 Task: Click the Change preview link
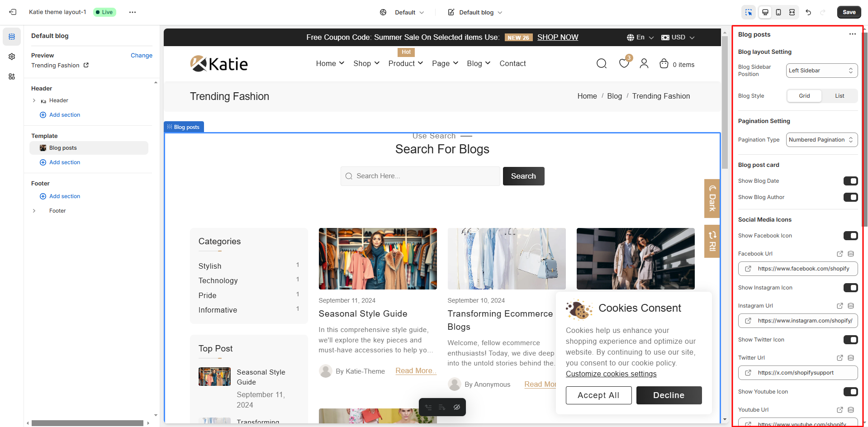pos(141,55)
